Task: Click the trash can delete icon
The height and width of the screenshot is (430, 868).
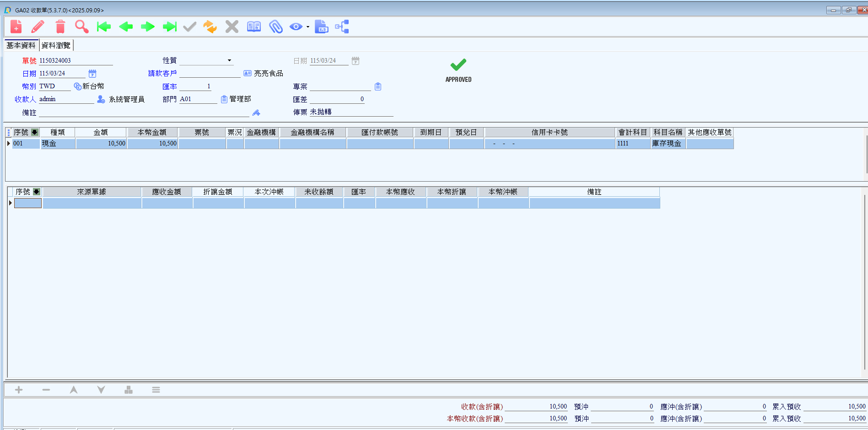Action: 60,27
